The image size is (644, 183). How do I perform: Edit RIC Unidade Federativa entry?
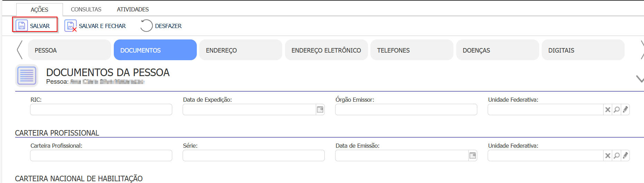click(625, 110)
